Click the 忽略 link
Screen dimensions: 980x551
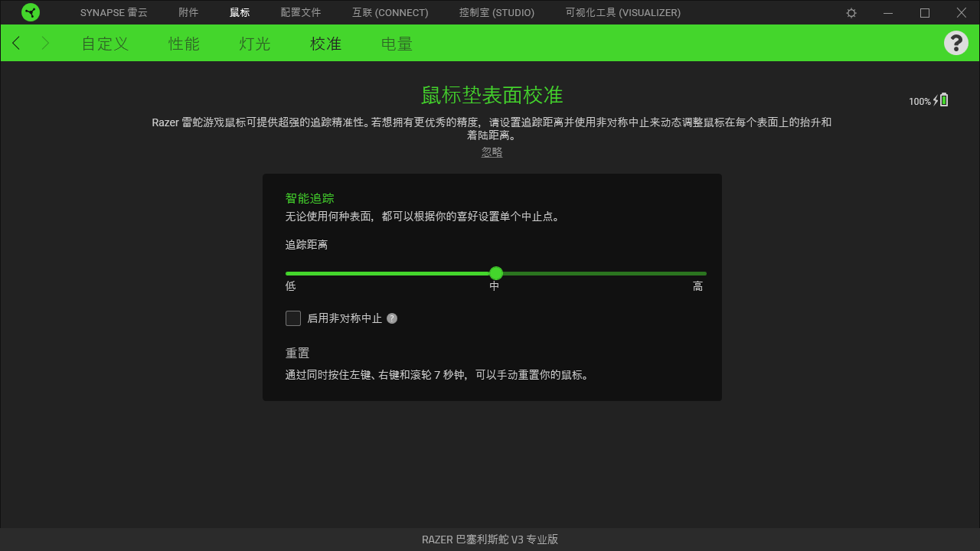coord(492,152)
